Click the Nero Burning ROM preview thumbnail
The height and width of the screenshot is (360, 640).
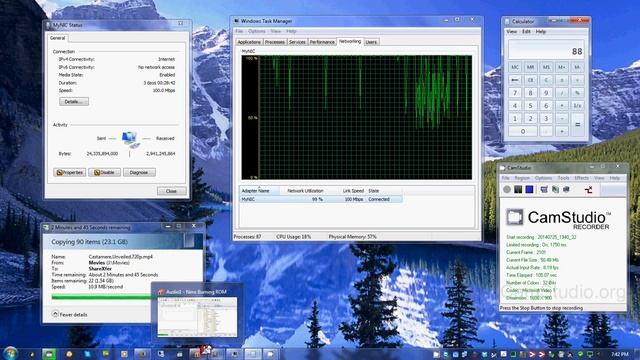pyautogui.click(x=198, y=317)
